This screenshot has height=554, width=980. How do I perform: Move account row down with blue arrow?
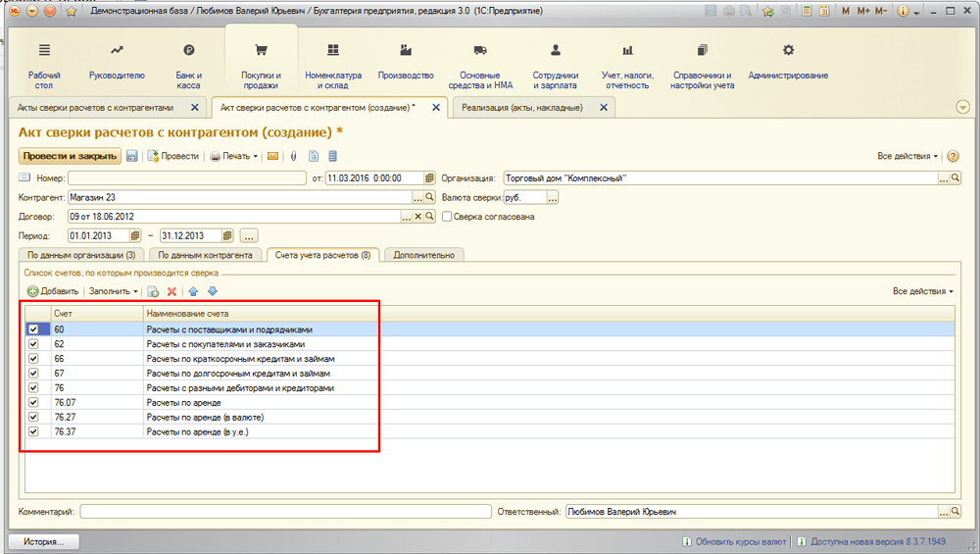tap(212, 291)
